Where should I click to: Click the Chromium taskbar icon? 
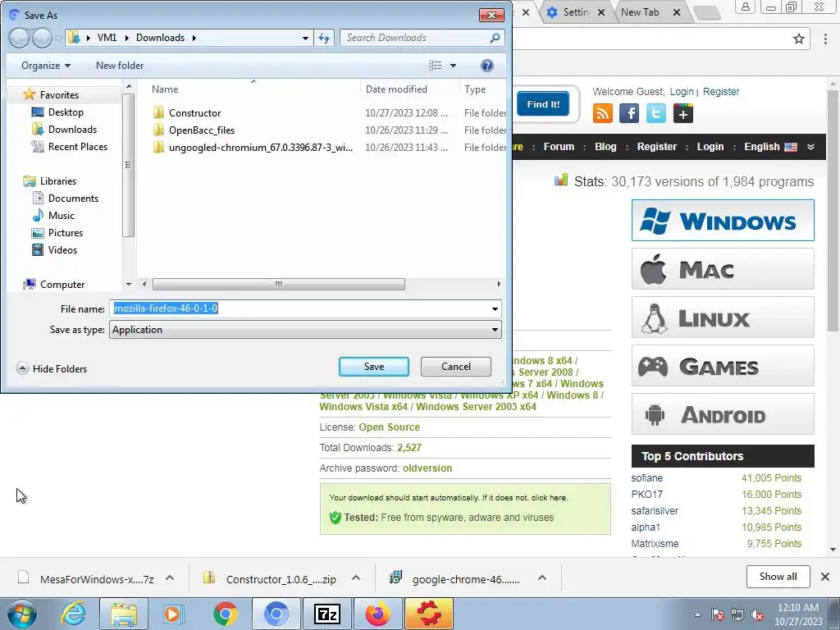pos(276,614)
